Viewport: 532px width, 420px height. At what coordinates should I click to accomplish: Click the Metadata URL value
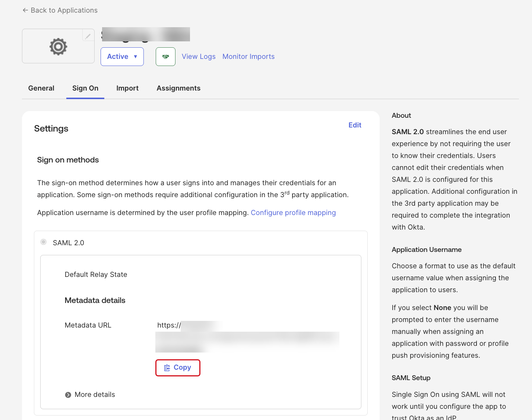click(247, 337)
